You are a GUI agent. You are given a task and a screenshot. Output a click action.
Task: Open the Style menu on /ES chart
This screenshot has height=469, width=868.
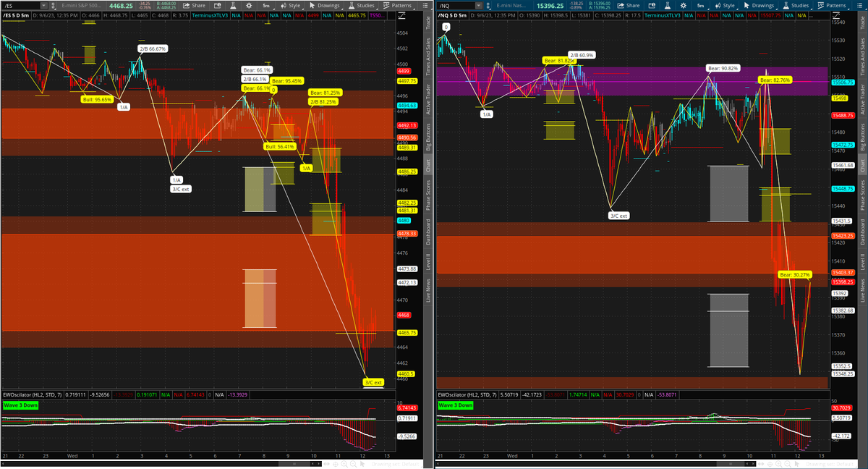[291, 6]
